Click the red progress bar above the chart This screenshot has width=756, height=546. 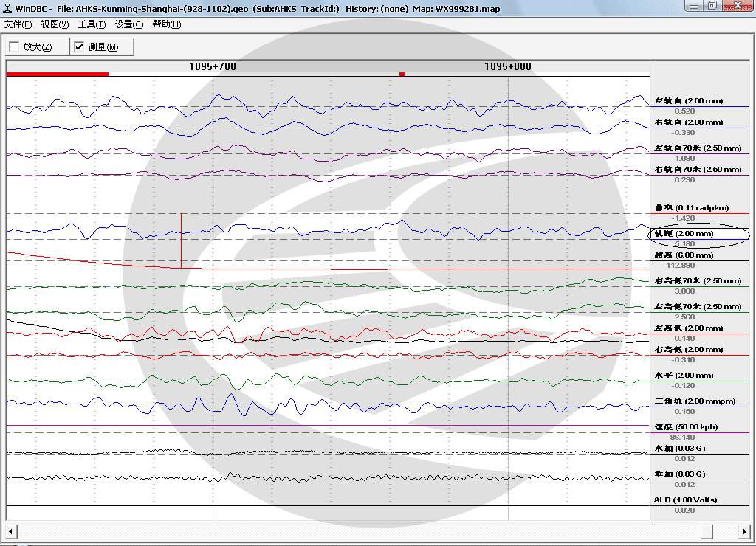58,75
